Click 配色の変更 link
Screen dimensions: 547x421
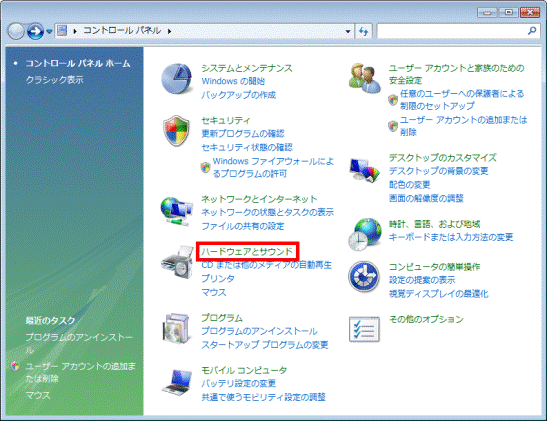410,185
